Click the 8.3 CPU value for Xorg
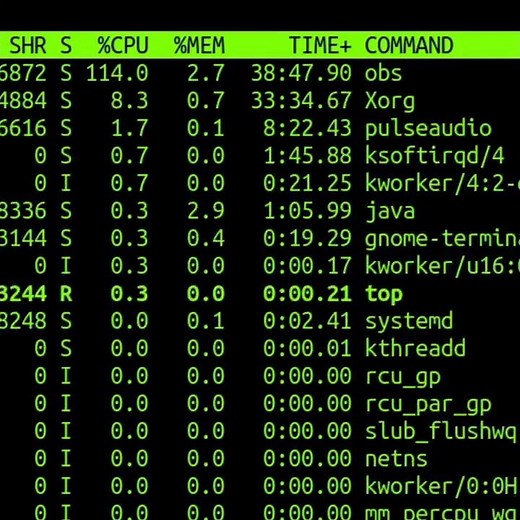This screenshot has height=520, width=520. pyautogui.click(x=129, y=101)
